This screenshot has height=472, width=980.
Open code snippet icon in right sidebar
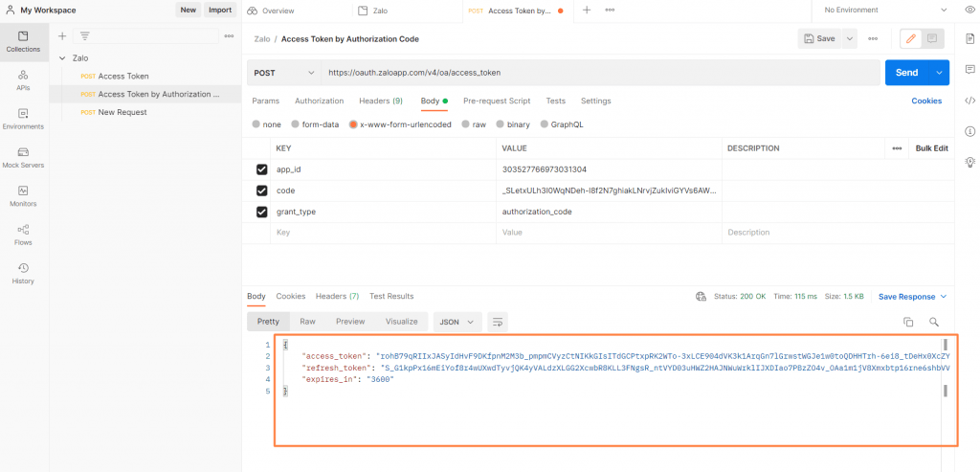point(970,100)
